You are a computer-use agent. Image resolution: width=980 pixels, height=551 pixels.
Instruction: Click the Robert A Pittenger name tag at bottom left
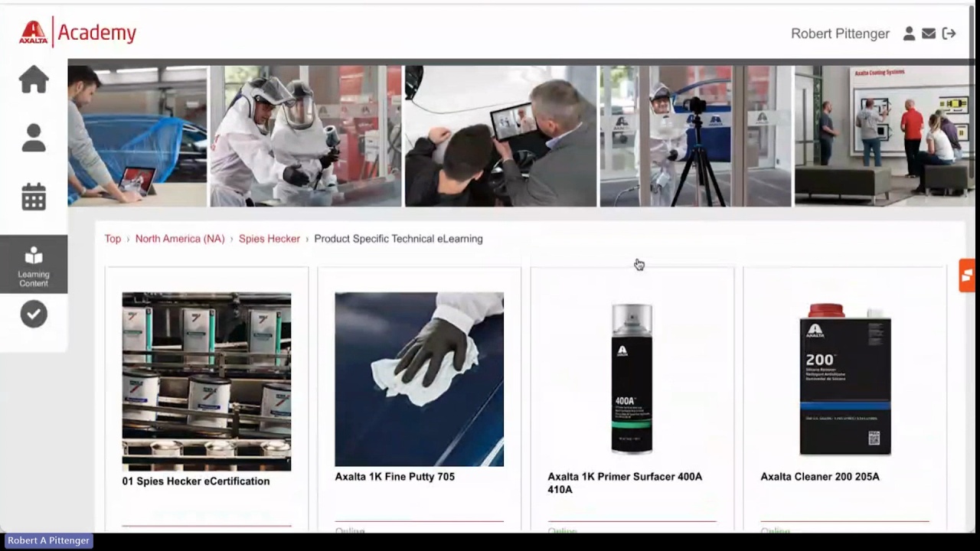48,540
